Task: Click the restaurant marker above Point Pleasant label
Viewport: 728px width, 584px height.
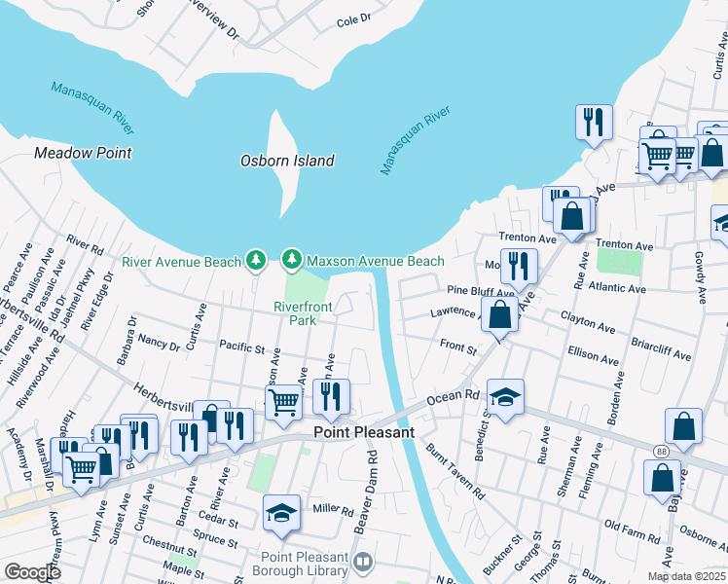Action: 331,397
